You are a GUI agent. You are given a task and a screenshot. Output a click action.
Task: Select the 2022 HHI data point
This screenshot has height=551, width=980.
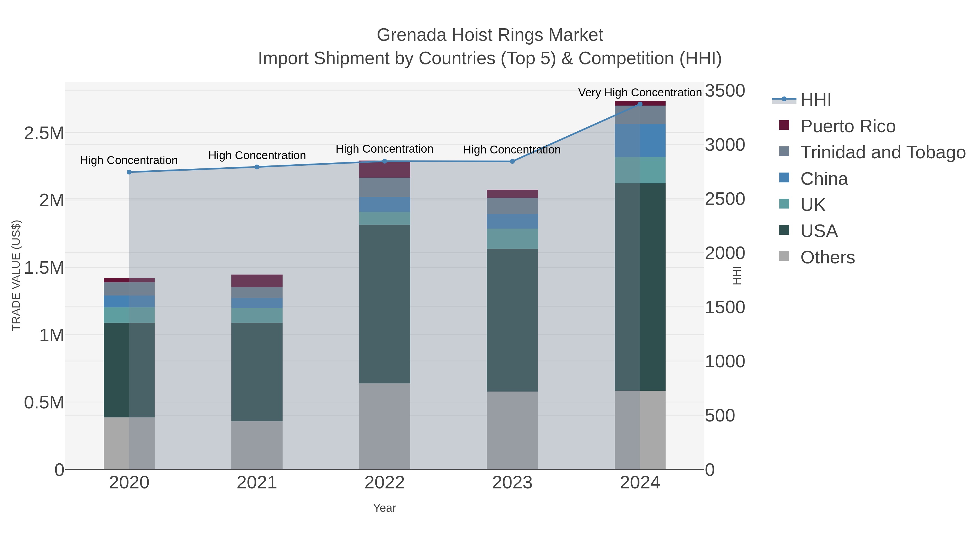(x=385, y=161)
